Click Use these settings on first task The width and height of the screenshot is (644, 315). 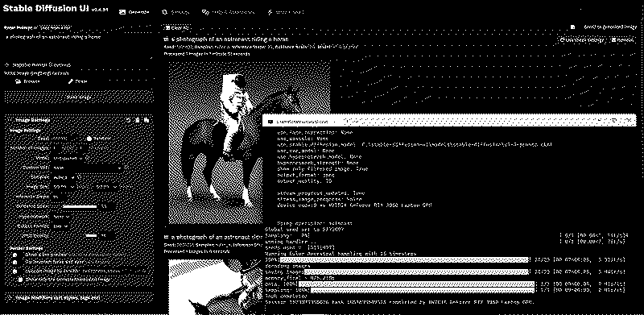[x=581, y=40]
